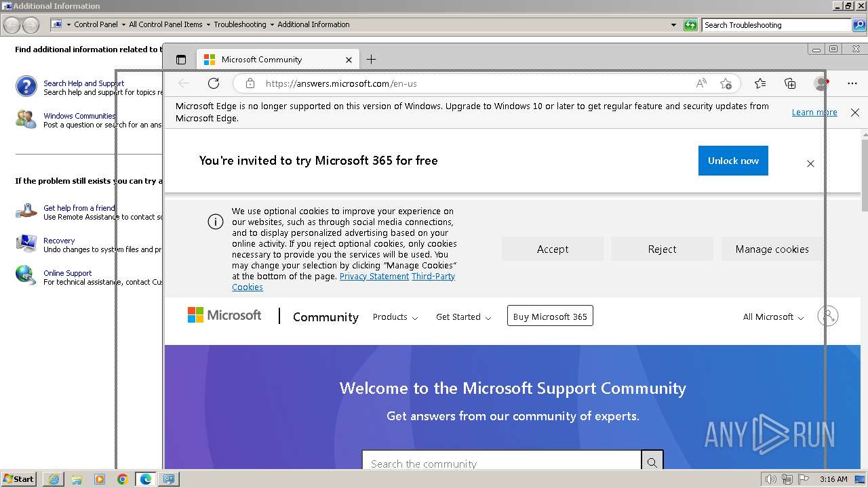Click the Community navigation heading
The width and height of the screenshot is (868, 488).
click(325, 317)
